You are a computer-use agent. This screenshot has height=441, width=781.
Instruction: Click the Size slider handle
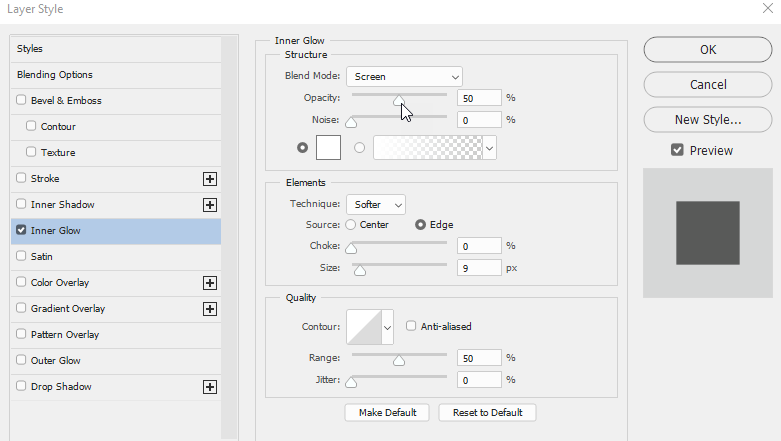[359, 270]
